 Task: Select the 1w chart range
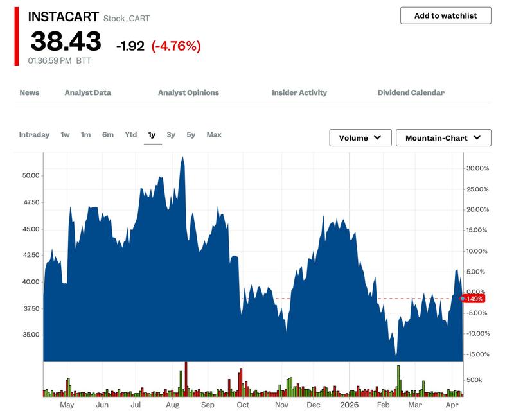tap(66, 135)
